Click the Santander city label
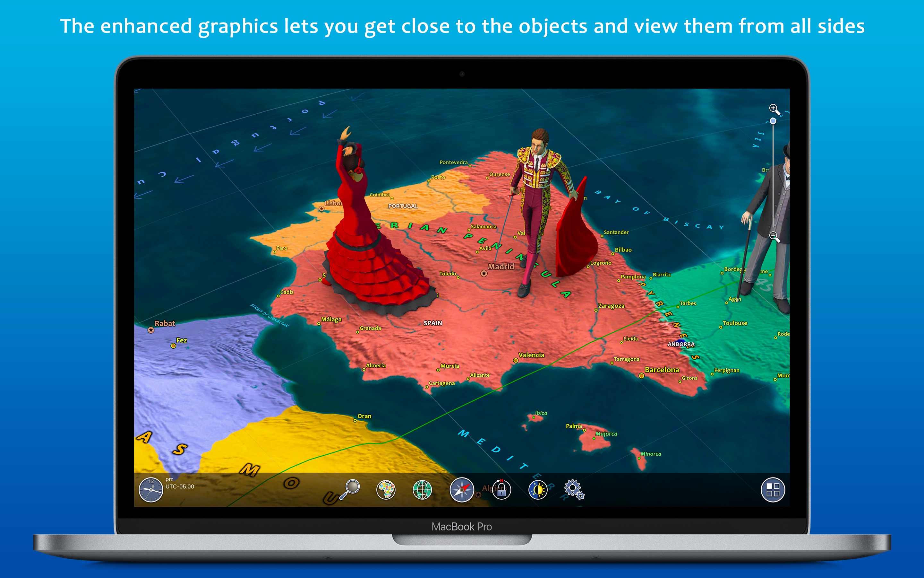Viewport: 924px width, 578px height. tap(616, 232)
